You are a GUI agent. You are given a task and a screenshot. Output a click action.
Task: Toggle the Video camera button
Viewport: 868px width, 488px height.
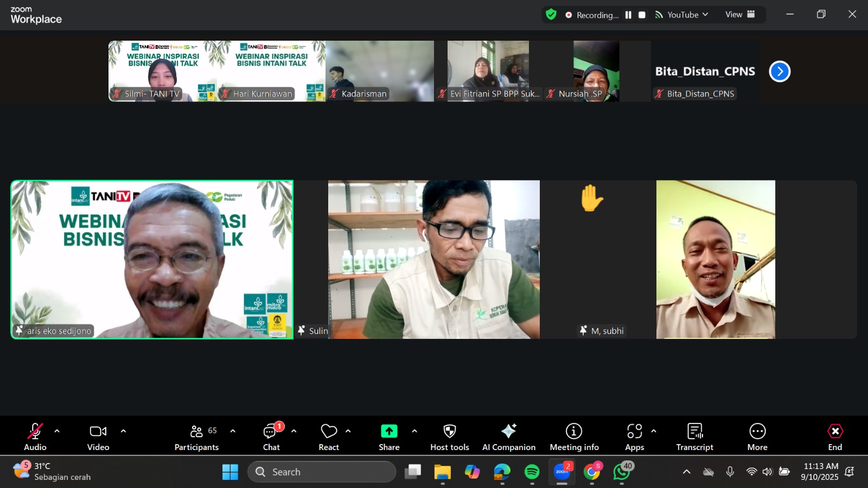pyautogui.click(x=98, y=436)
